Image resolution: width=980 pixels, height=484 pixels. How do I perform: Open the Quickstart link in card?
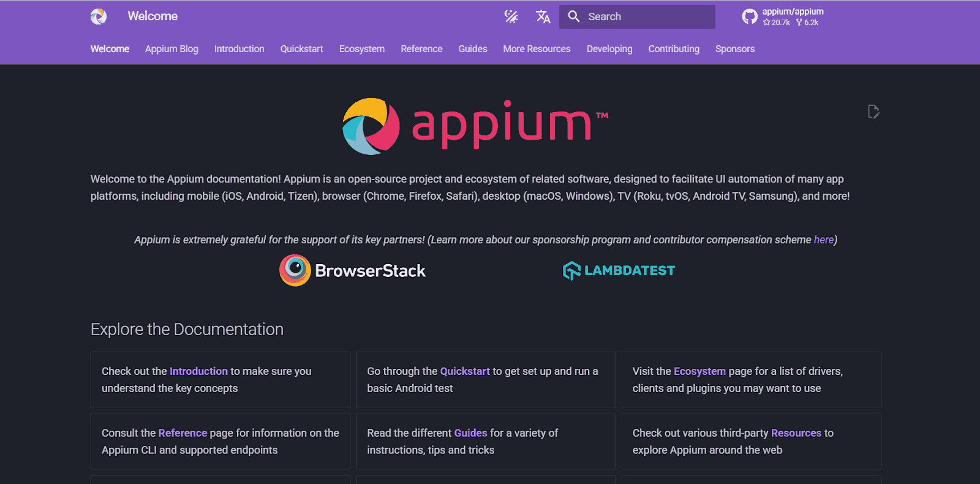tap(465, 371)
